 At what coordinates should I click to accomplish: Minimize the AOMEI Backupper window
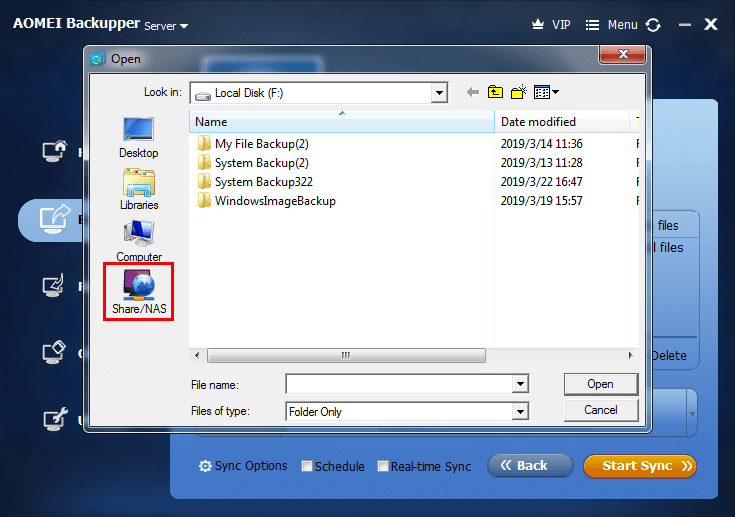click(x=685, y=25)
